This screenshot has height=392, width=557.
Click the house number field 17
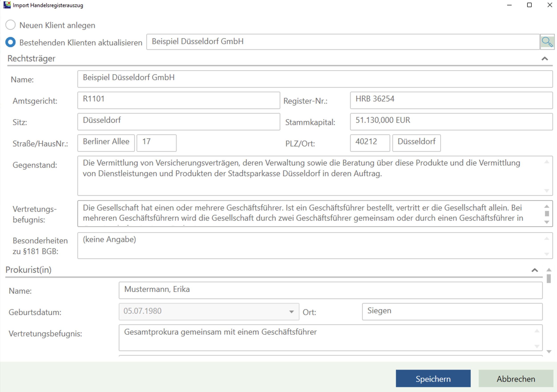(x=156, y=143)
